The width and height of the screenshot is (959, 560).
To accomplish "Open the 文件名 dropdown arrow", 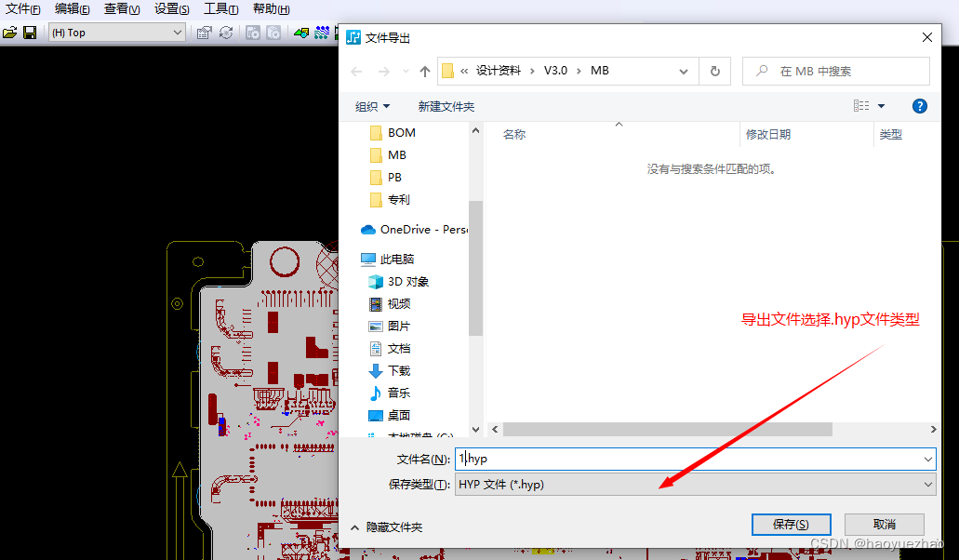I will pos(927,460).
